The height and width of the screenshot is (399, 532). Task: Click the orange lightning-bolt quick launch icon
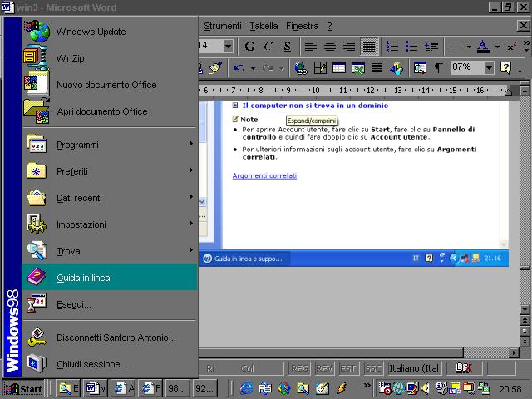[342, 388]
